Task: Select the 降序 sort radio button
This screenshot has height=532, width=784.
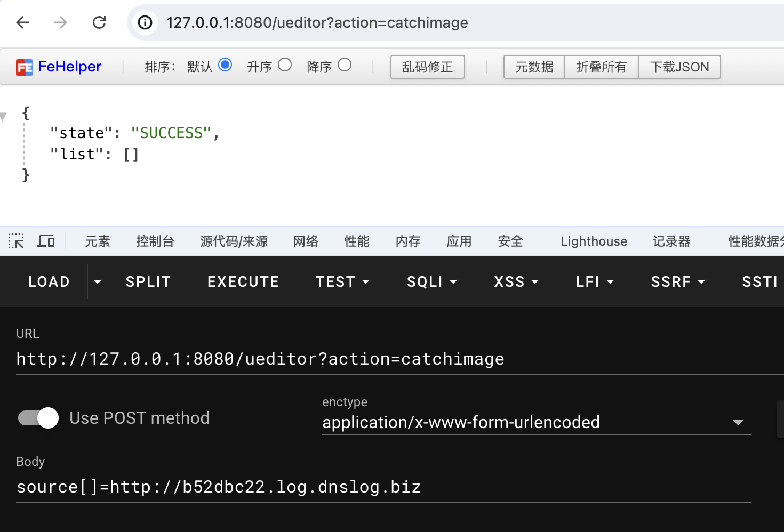Action: 345,64
